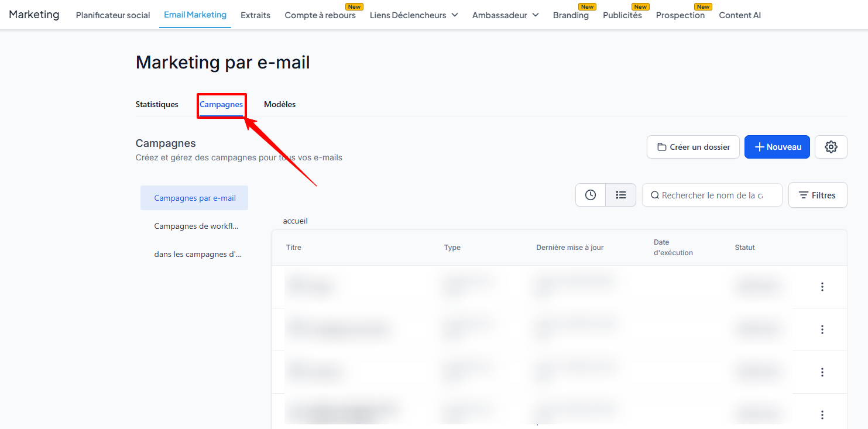Open first campaign row's three-dot menu
Image resolution: width=868 pixels, height=429 pixels.
[x=822, y=287]
